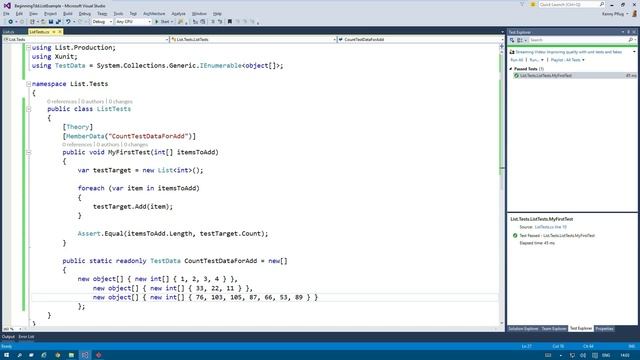640x360 pixels.
Task: Switch to the Solution Explorer tab
Action: coord(523,329)
